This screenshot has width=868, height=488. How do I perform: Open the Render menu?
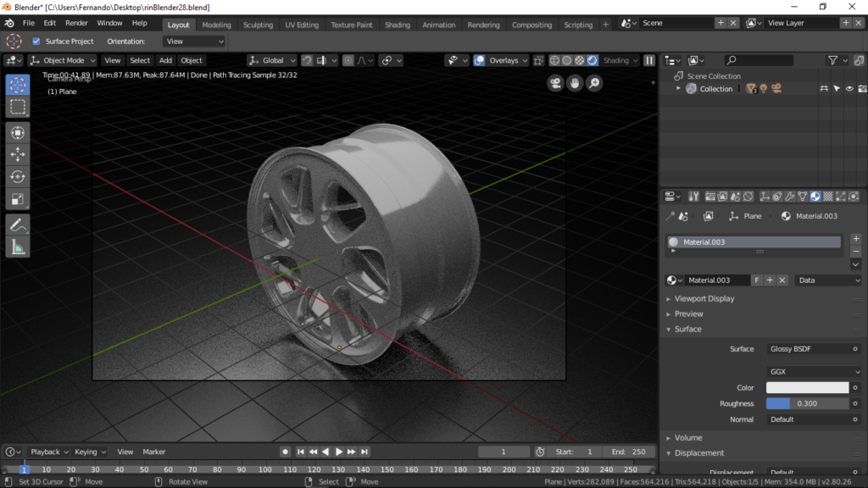[76, 23]
